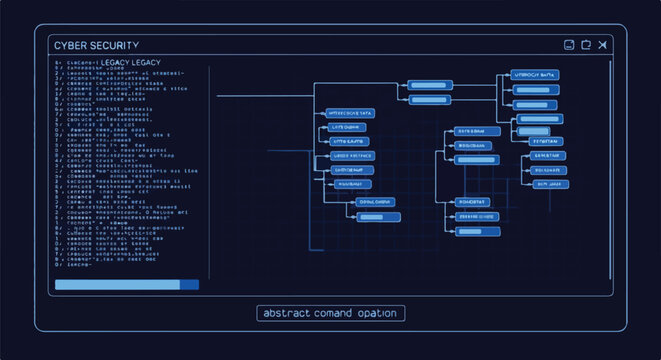Click the "LEGACY LEGACY" text in the log

pos(131,62)
